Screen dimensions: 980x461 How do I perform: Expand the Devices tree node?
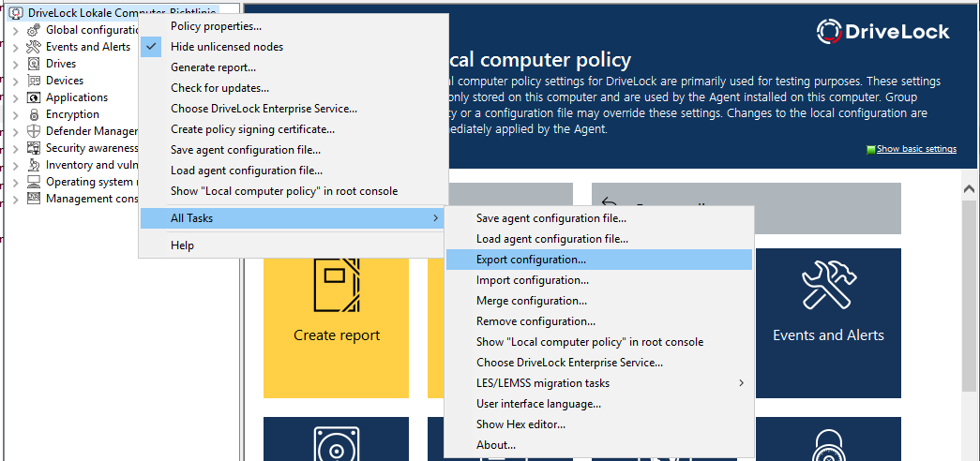[16, 81]
